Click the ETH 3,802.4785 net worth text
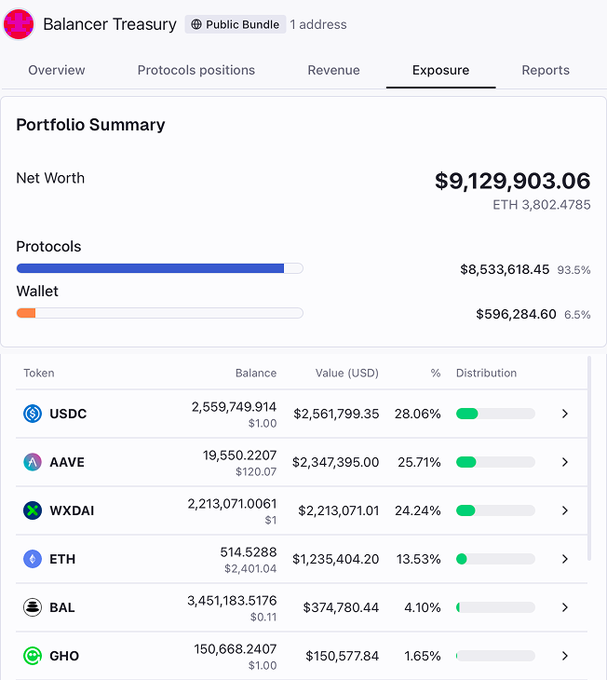The image size is (607, 680). 542,205
